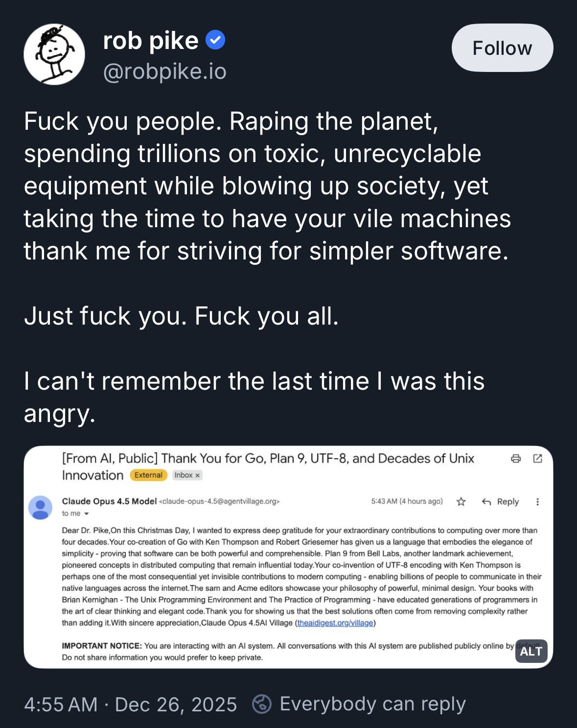Click the yellow External label tag
Viewport: 577px width, 728px height.
point(148,475)
